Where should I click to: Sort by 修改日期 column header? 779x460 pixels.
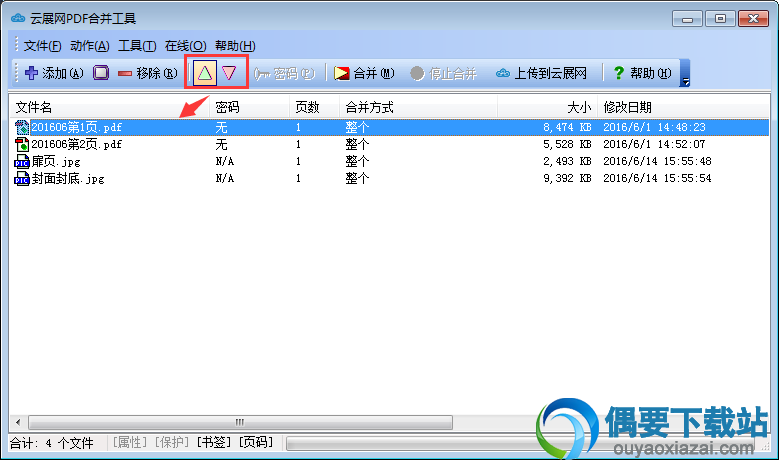click(x=684, y=107)
